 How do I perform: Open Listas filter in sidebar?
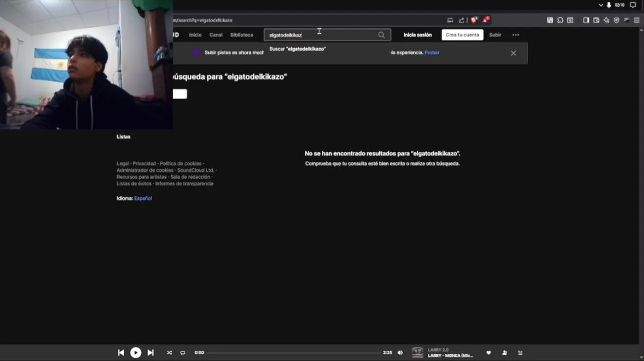(x=123, y=137)
